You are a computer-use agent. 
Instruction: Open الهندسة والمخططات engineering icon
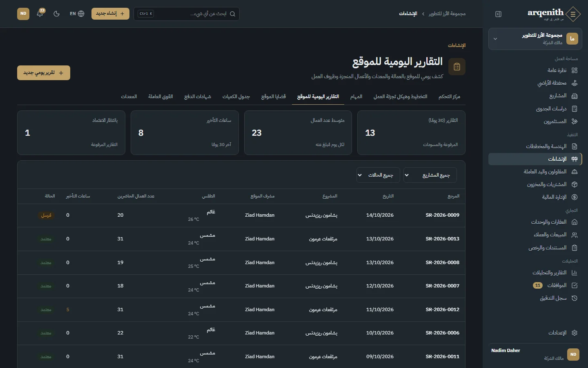pos(575,146)
